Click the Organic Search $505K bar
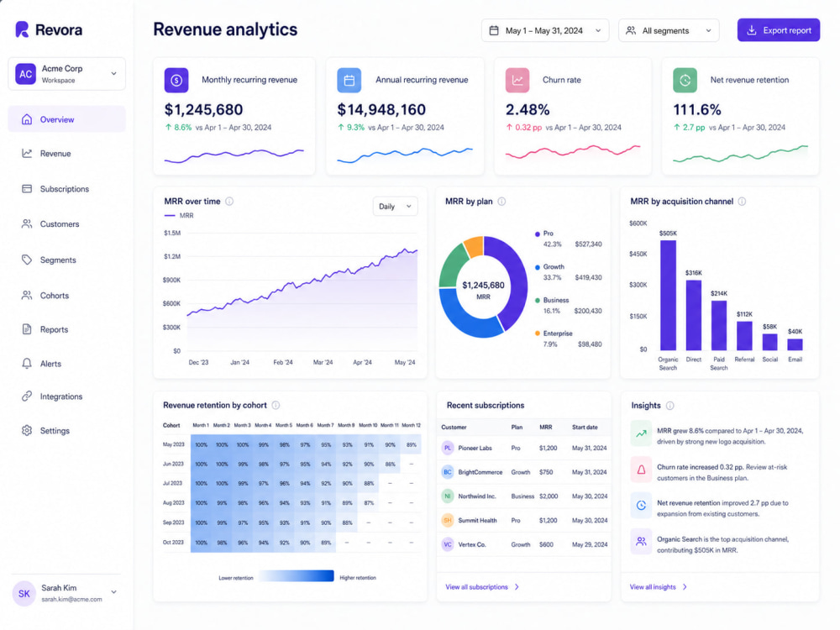 (x=668, y=295)
